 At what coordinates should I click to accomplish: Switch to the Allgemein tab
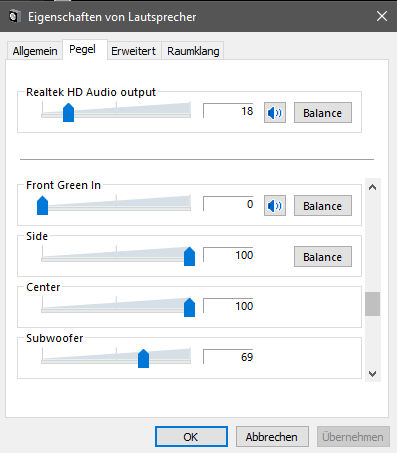(35, 51)
